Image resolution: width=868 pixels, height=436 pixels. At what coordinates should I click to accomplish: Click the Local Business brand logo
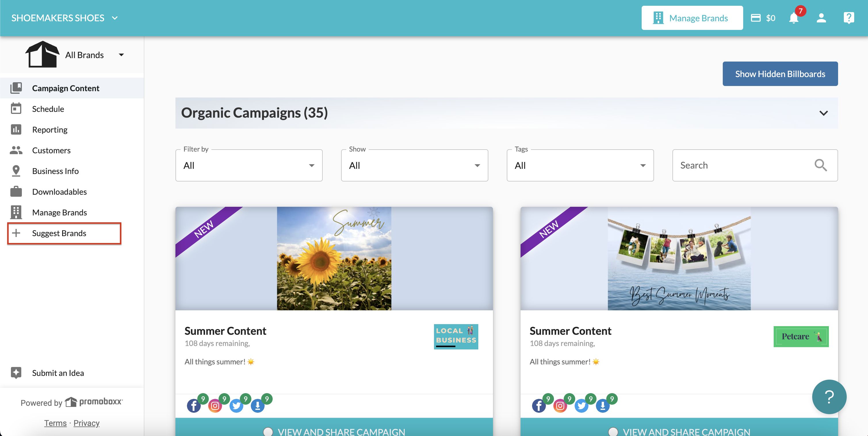click(456, 336)
